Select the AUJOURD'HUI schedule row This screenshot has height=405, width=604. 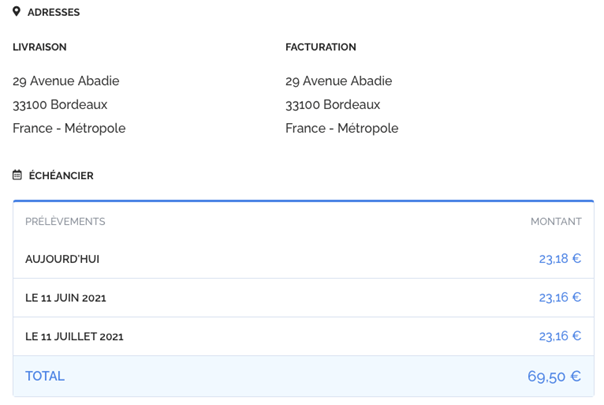tap(62, 259)
